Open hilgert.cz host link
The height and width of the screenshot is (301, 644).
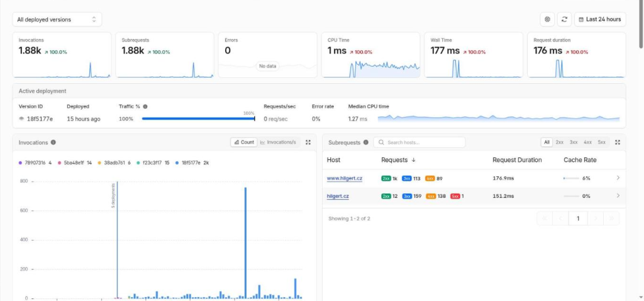[x=338, y=196]
